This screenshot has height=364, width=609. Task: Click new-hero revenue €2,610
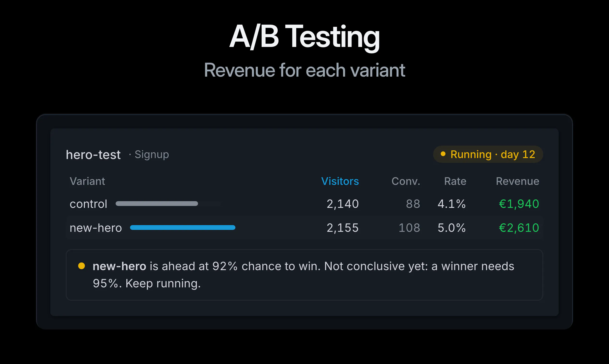(519, 228)
